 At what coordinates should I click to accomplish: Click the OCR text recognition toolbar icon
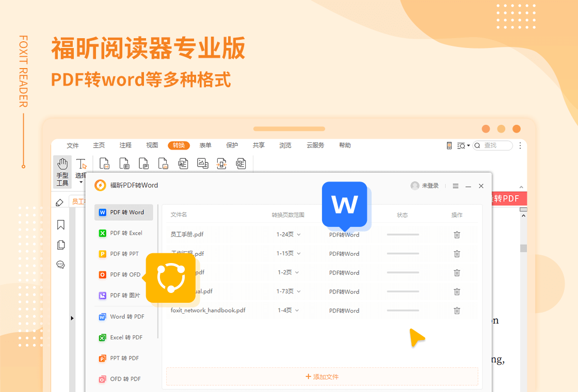tap(241, 164)
